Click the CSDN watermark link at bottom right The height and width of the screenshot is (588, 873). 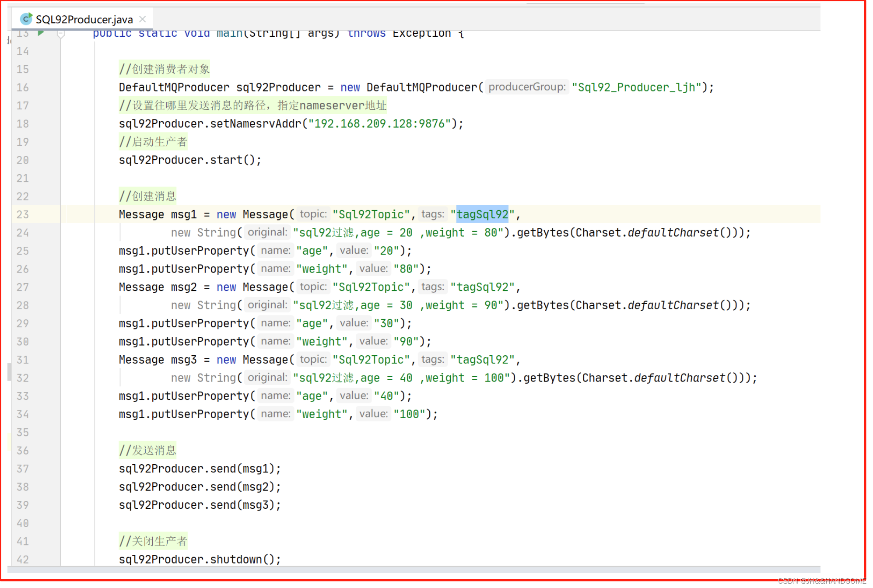(821, 581)
